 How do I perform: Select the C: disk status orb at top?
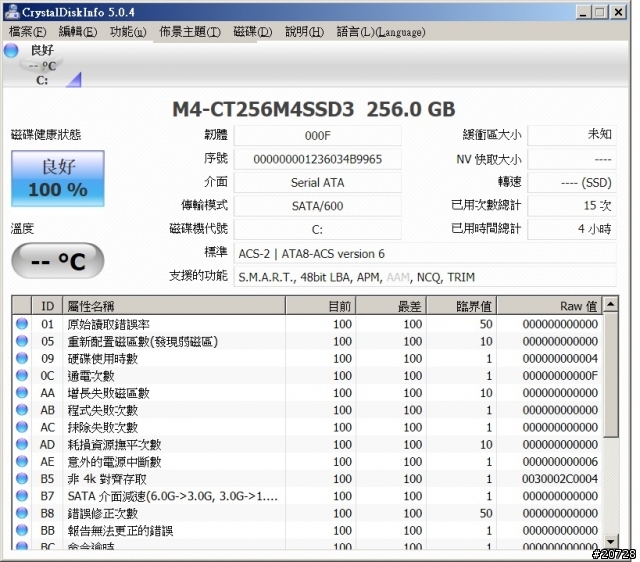[11, 51]
